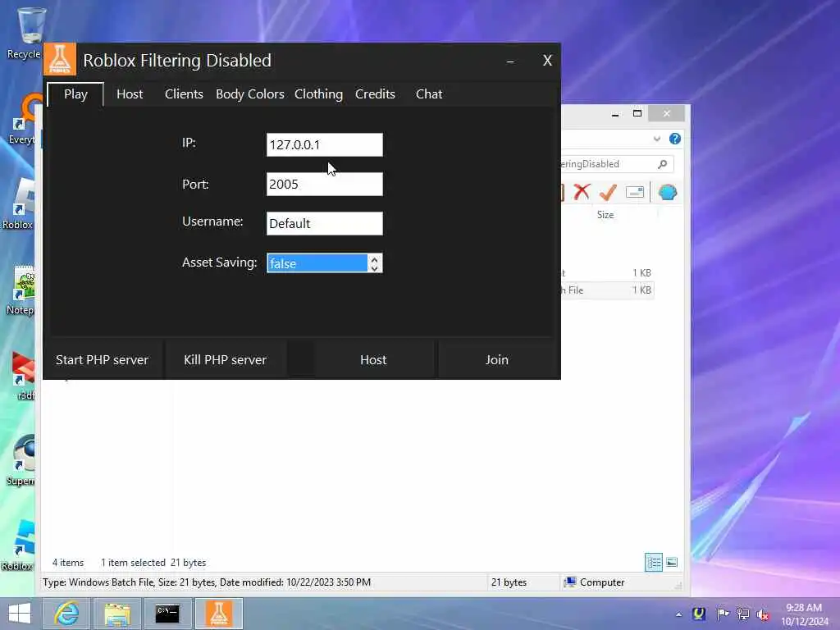Viewport: 840px width, 630px height.
Task: Start the PHP server
Action: pyautogui.click(x=102, y=360)
